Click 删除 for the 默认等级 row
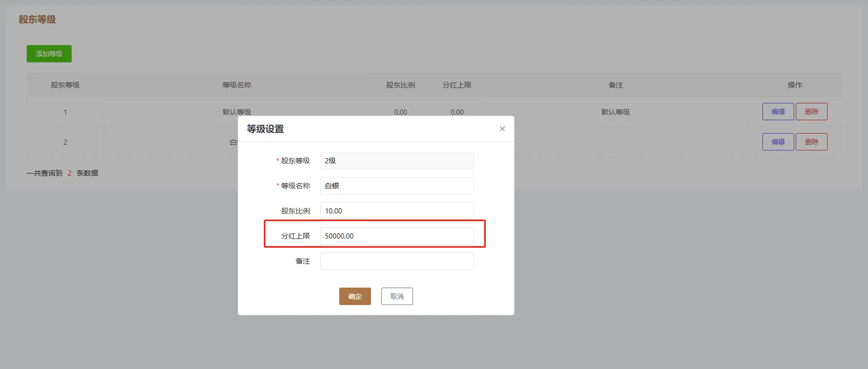The height and width of the screenshot is (369, 868). [x=811, y=112]
